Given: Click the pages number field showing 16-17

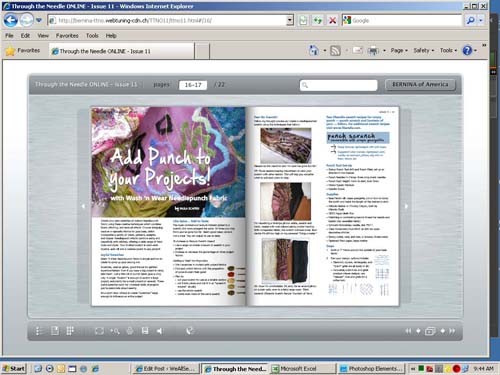Looking at the screenshot, I should coord(193,85).
